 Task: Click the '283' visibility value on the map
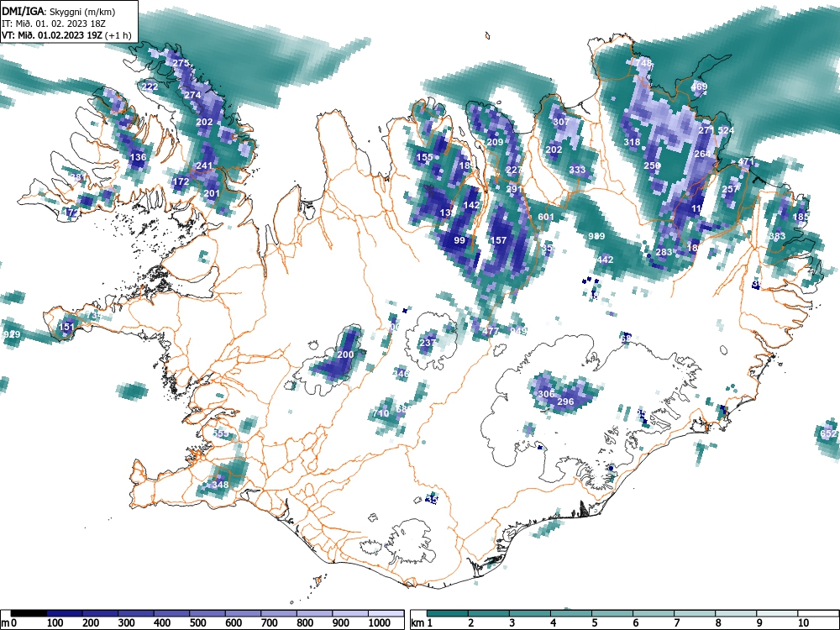pos(664,252)
